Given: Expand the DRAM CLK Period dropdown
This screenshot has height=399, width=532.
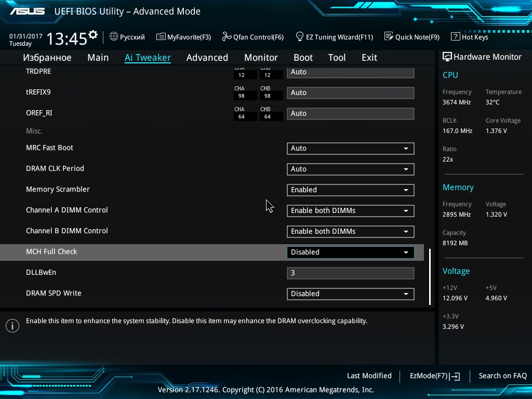Looking at the screenshot, I should (351, 169).
